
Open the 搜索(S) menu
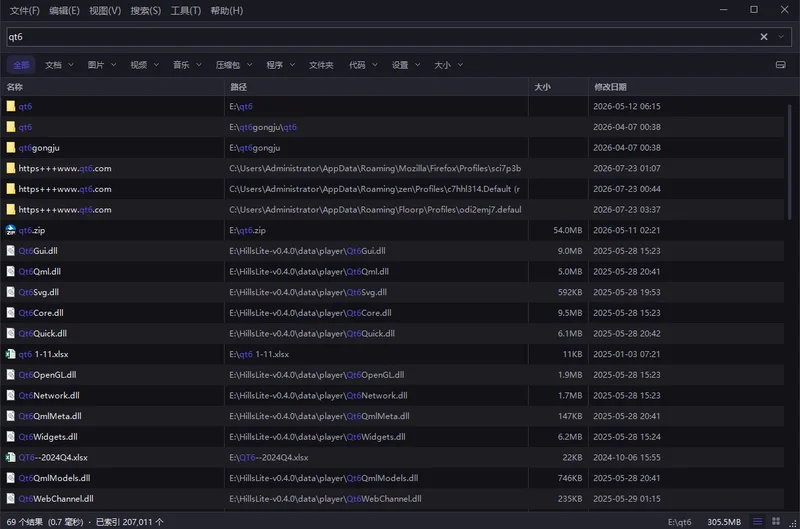145,11
